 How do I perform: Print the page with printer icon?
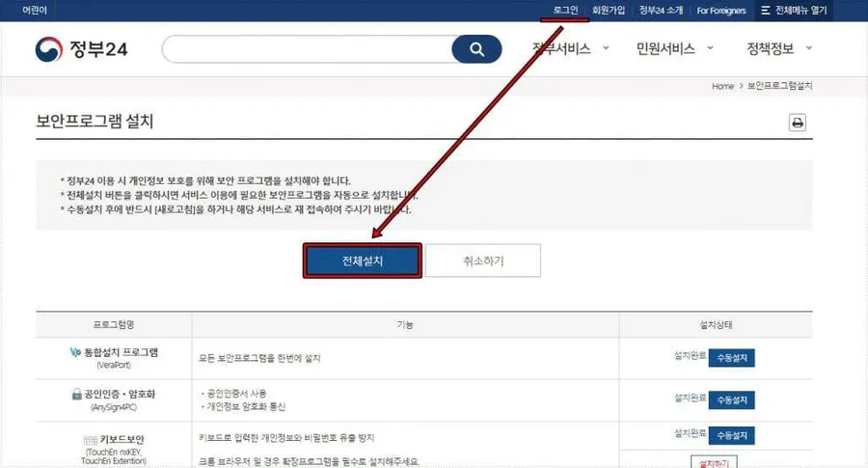coord(798,123)
